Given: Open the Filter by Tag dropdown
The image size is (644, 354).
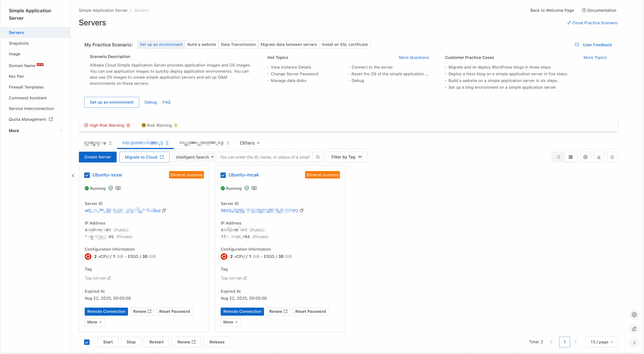Looking at the screenshot, I should tap(346, 157).
